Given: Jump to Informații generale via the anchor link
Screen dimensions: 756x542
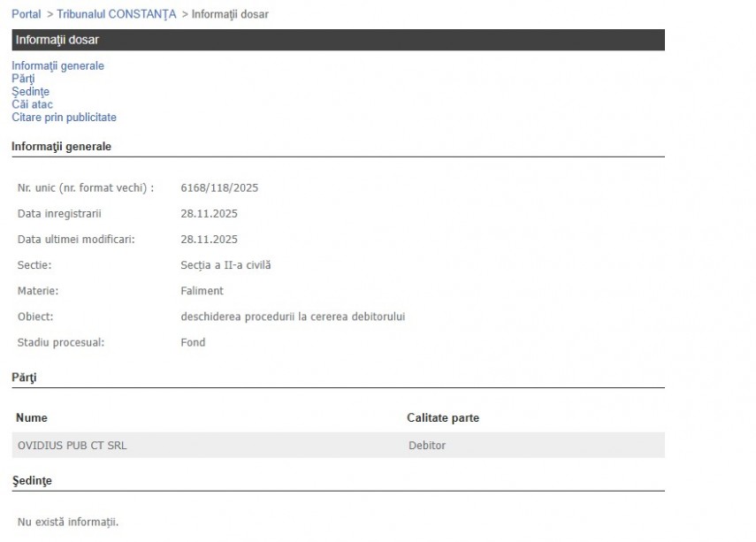Looking at the screenshot, I should click(57, 65).
